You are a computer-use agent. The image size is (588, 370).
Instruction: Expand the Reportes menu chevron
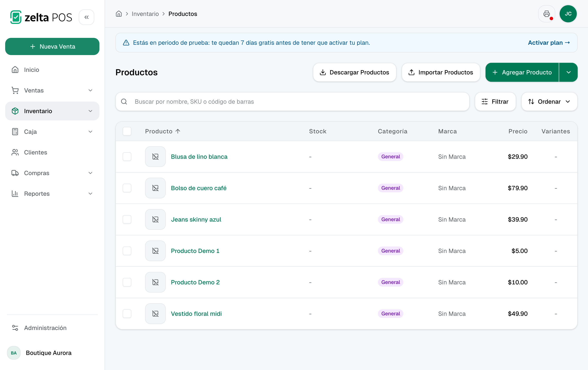click(90, 194)
